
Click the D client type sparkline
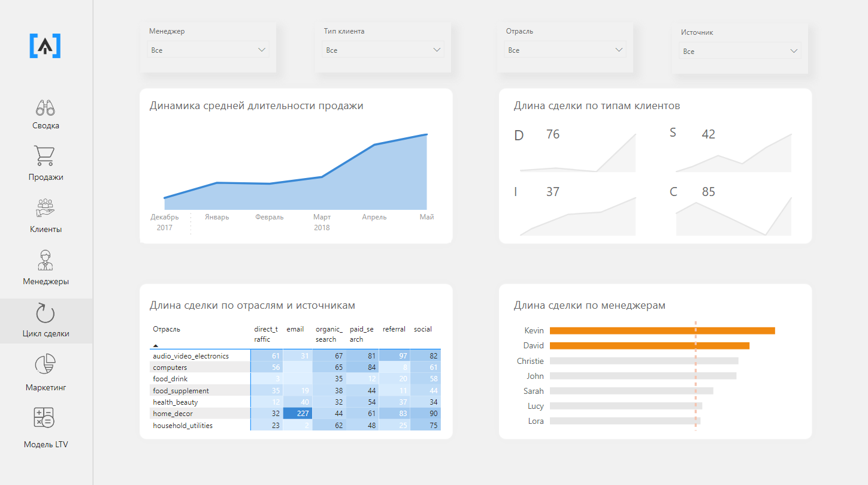577,153
